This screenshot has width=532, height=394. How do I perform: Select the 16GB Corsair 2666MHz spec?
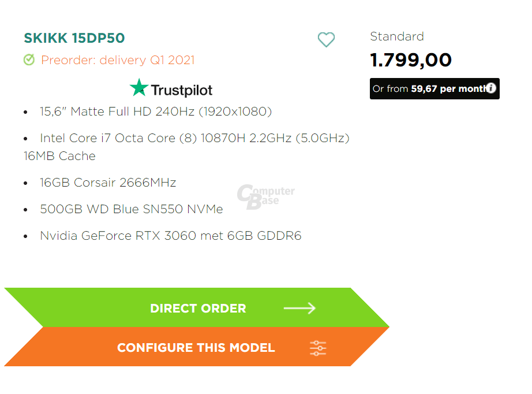pyautogui.click(x=108, y=183)
